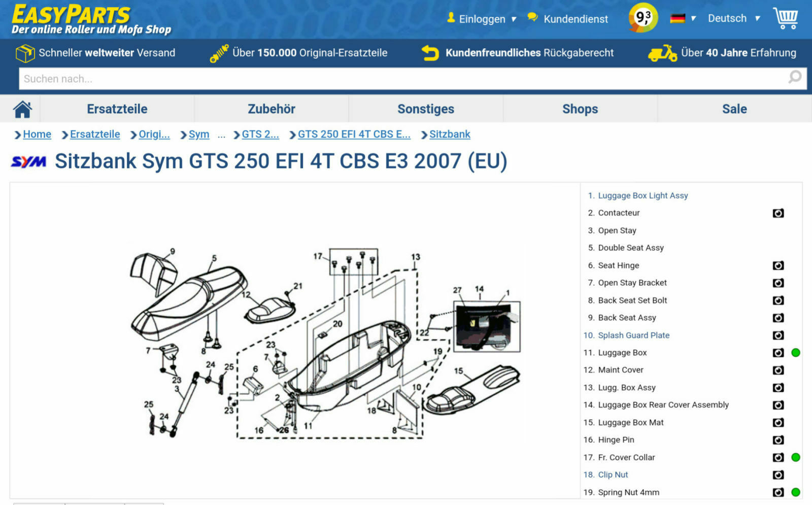Open the photo icon beside Luggage Box Mat
The height and width of the screenshot is (505, 812).
(778, 422)
